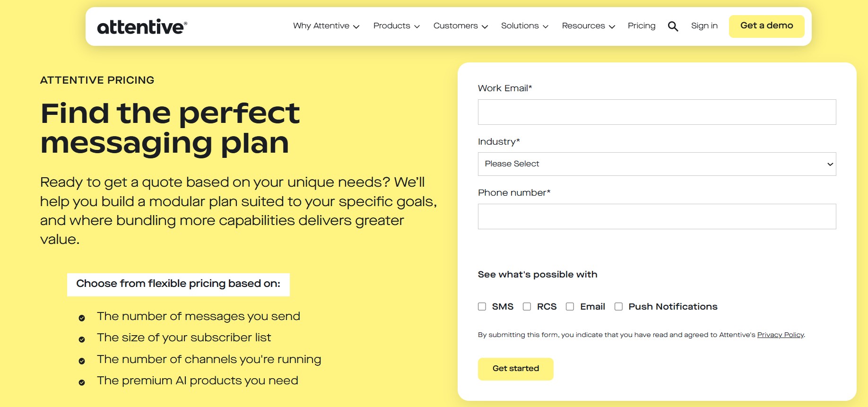The width and height of the screenshot is (868, 407).
Task: Click the Get a demo button
Action: [766, 26]
